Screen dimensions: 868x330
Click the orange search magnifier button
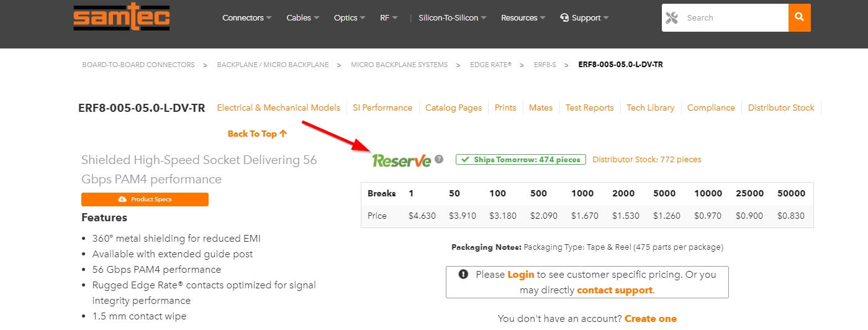pyautogui.click(x=800, y=17)
